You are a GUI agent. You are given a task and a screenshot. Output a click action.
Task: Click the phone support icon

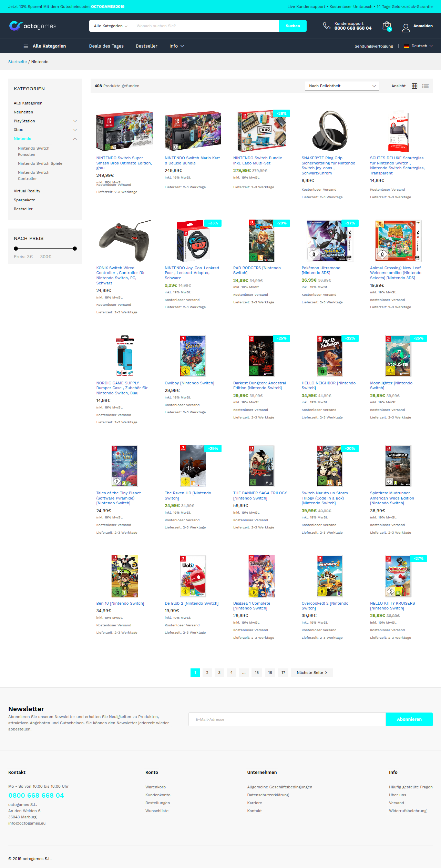(x=326, y=26)
